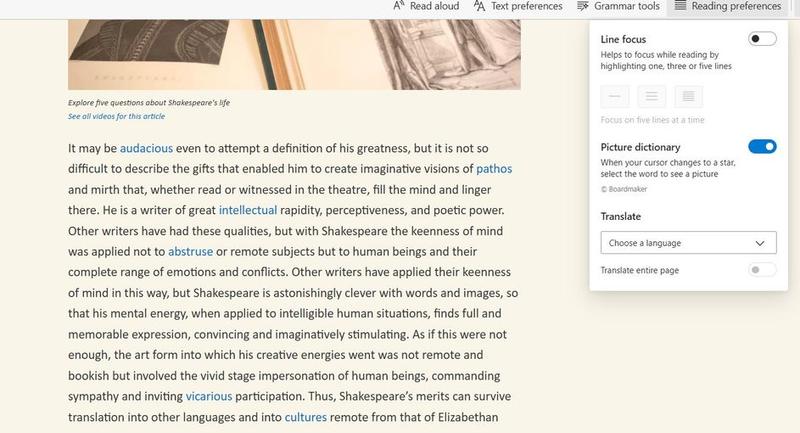Toggle Translate entire page switch
Viewport: 800px width, 433px height.
[x=762, y=270]
